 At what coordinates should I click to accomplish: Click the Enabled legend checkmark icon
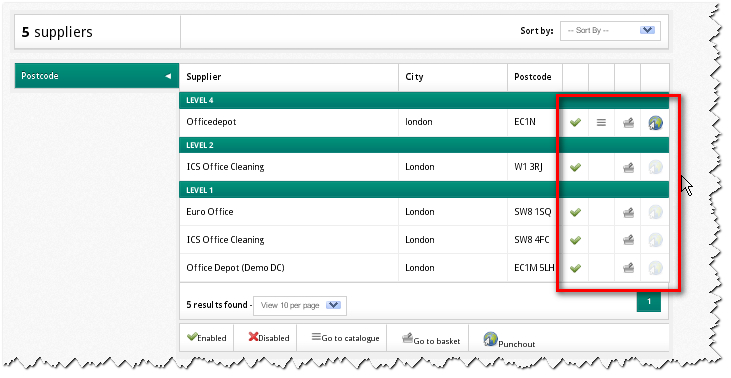tap(192, 336)
